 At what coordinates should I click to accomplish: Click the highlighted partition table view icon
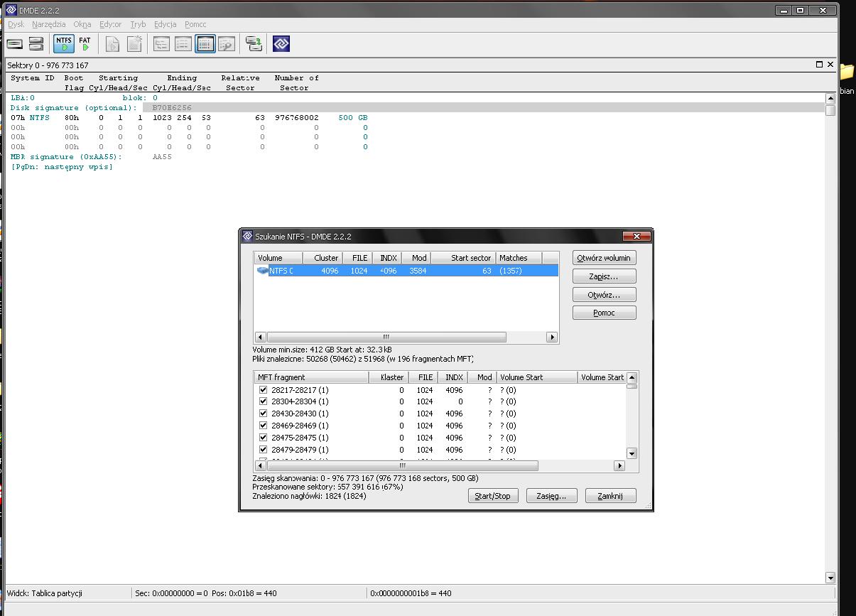(x=205, y=44)
